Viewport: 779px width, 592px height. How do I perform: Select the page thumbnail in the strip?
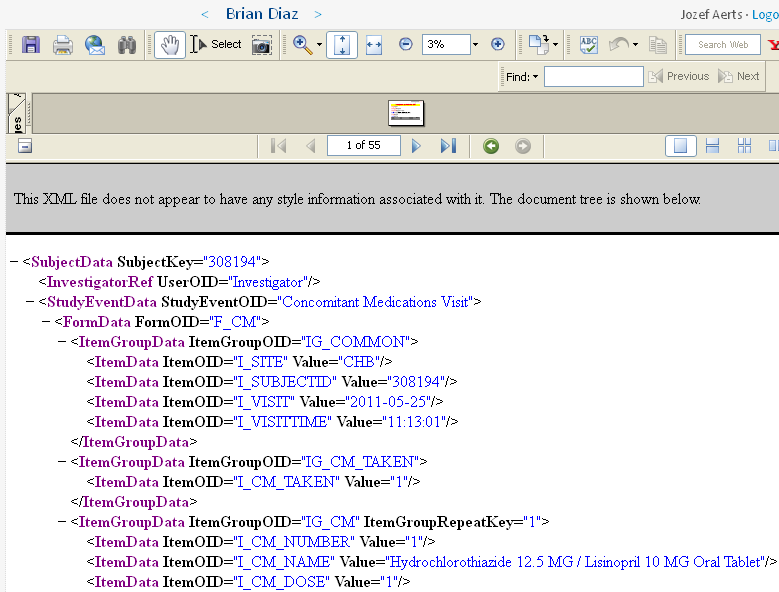coord(407,113)
